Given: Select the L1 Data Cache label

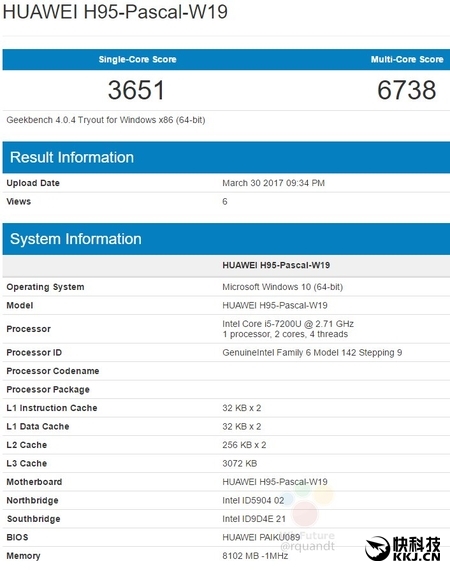Looking at the screenshot, I should [38, 426].
